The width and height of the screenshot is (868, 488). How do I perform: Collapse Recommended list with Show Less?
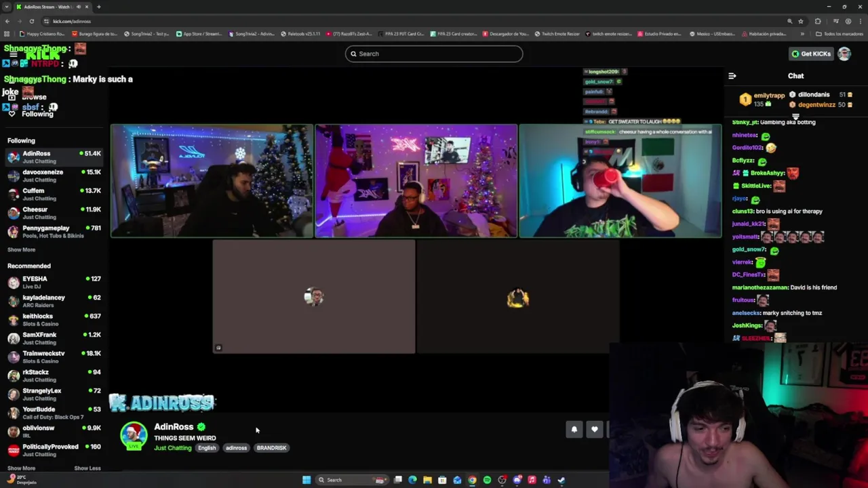tap(87, 468)
